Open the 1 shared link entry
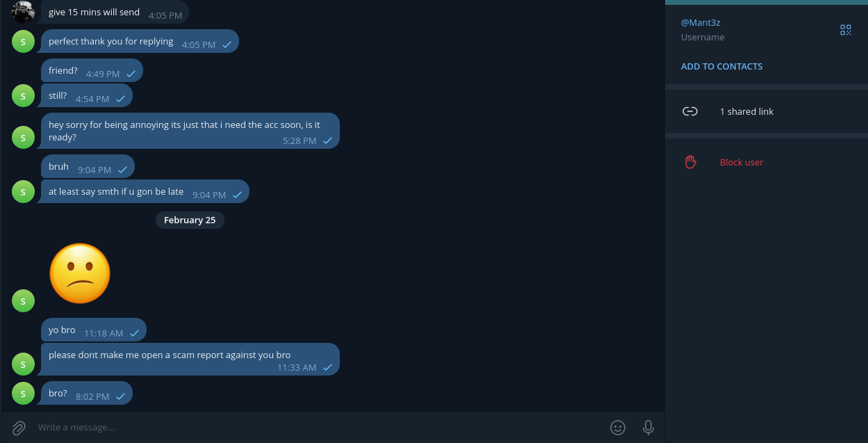The image size is (868, 443). pyautogui.click(x=746, y=111)
